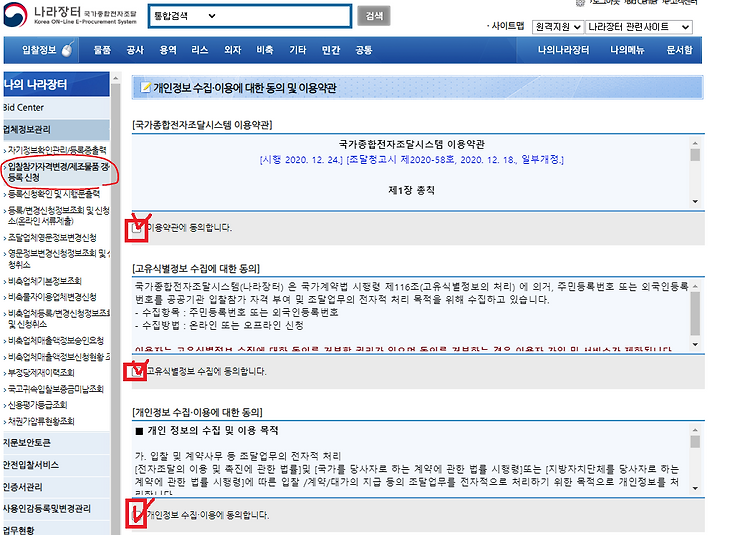The image size is (750, 535).
Task: Open 비축업체매출액정보승인요청 link
Action: (55, 341)
